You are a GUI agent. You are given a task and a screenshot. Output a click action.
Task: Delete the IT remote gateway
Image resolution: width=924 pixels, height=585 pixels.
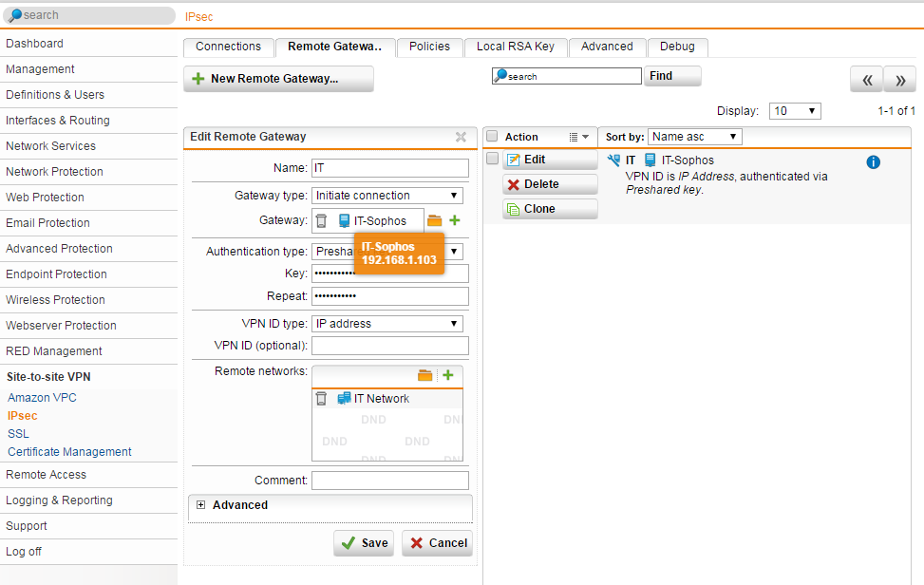point(550,184)
